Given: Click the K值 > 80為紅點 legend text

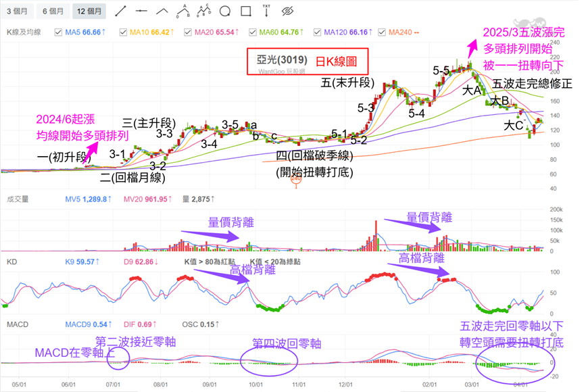Looking at the screenshot, I should (x=210, y=262).
